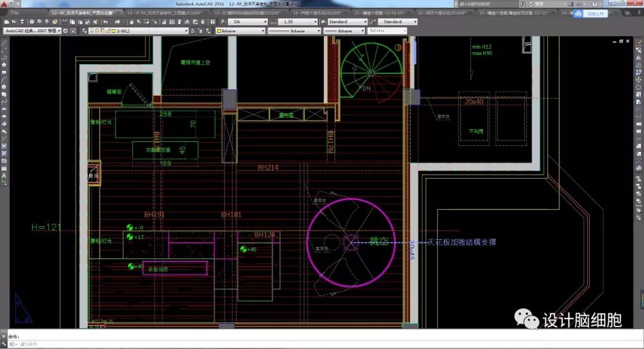
Task: Select the Polygon draw tool
Action: tap(4, 65)
